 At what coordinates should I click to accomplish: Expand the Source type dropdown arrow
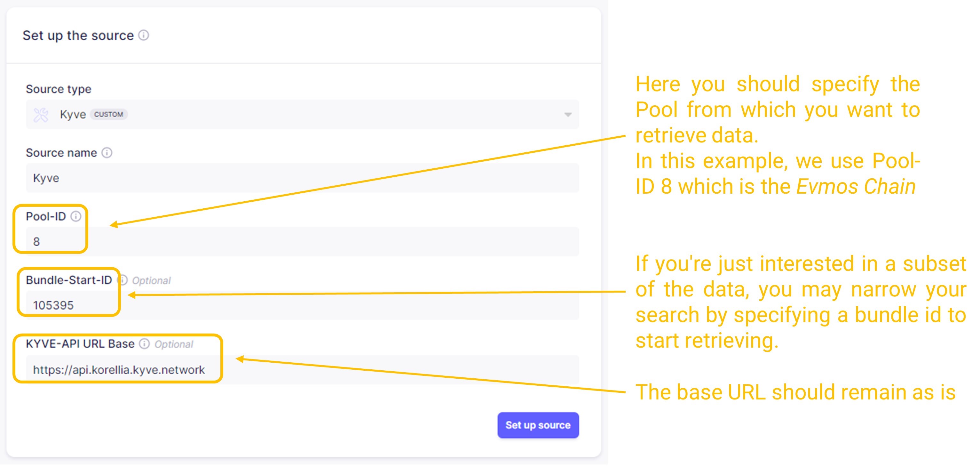tap(568, 115)
